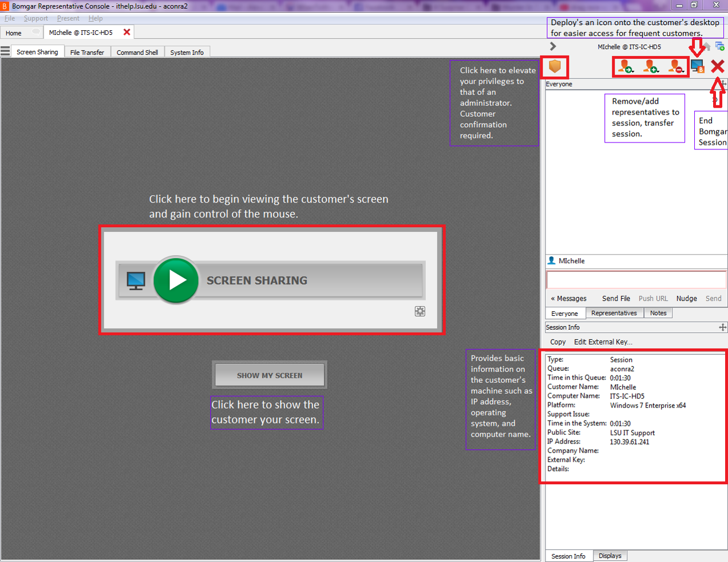End the session with the red X icon
728x562 pixels.
(718, 66)
